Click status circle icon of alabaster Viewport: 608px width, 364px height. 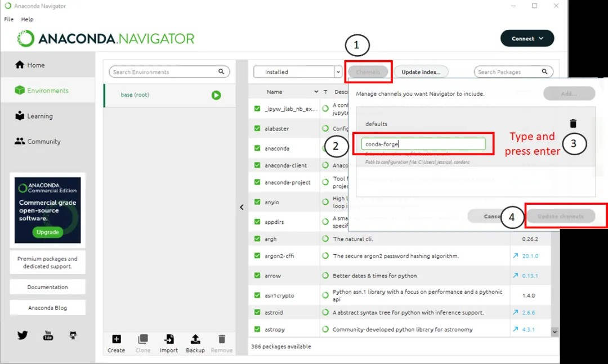pos(325,128)
